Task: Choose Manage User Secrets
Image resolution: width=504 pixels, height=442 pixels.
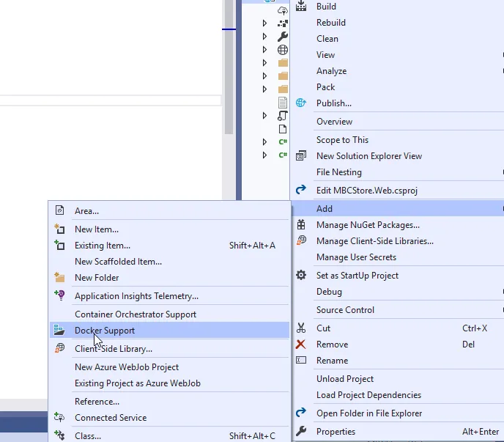Action: coord(397,257)
